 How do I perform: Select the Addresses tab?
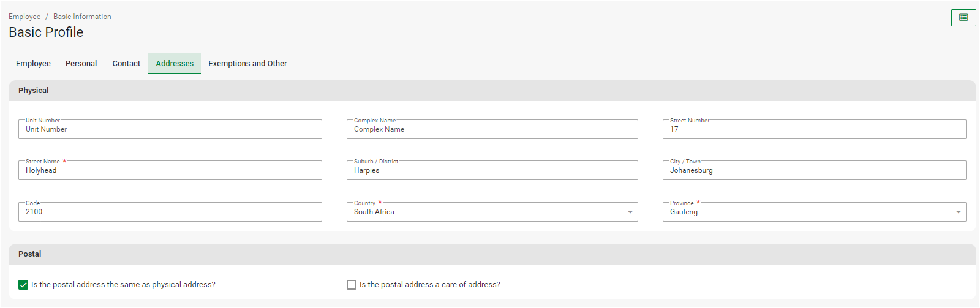coord(175,64)
